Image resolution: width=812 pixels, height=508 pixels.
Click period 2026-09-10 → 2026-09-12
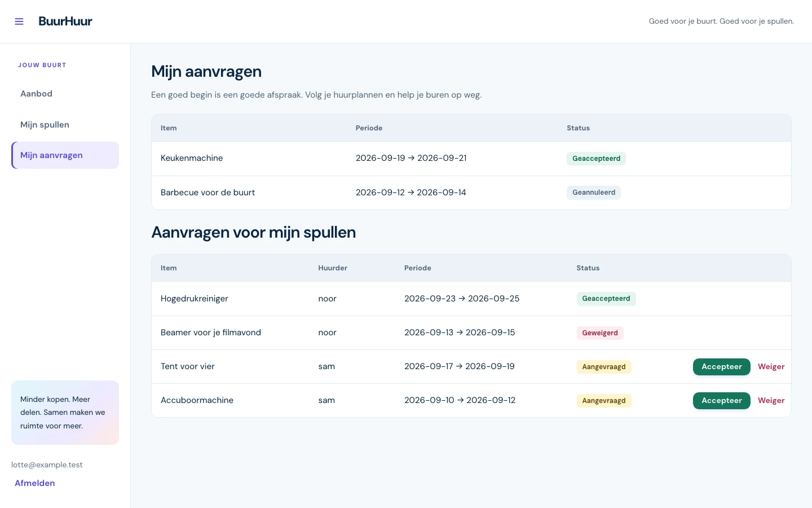pos(460,400)
